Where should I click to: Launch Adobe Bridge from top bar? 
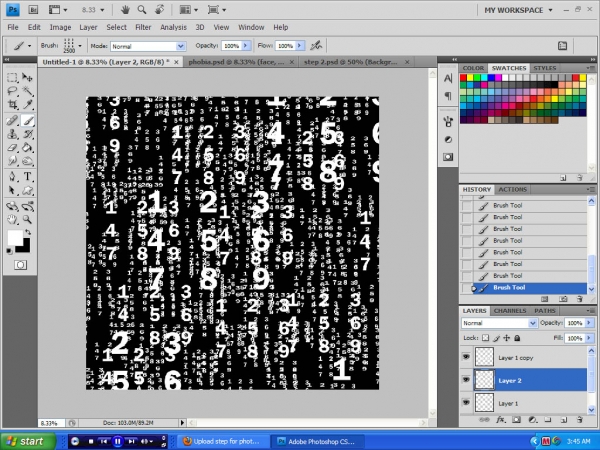(33, 10)
